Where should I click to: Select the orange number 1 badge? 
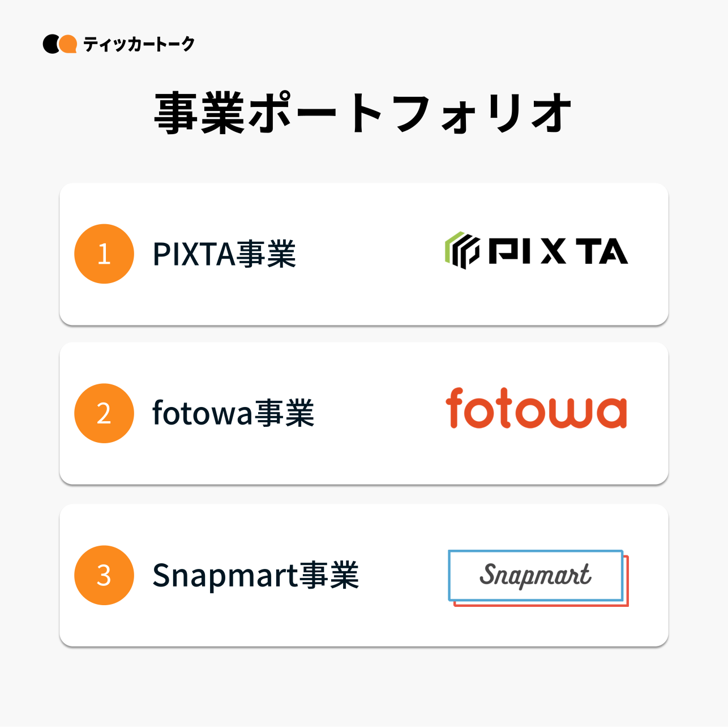[104, 254]
